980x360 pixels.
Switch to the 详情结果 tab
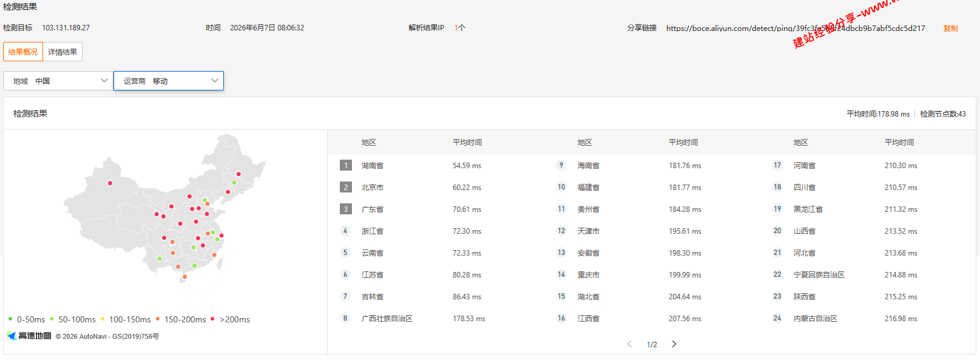click(63, 52)
